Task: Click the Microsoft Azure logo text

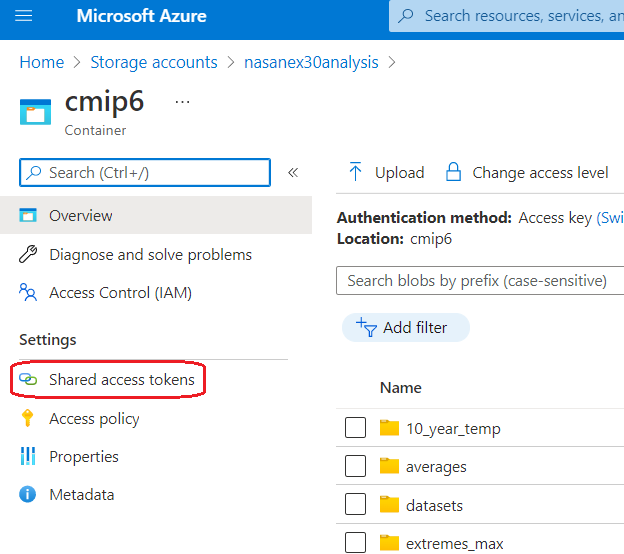Action: tap(141, 16)
